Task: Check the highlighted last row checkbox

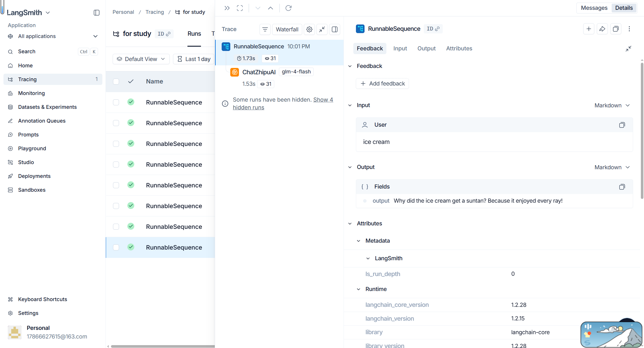Action: [116, 248]
